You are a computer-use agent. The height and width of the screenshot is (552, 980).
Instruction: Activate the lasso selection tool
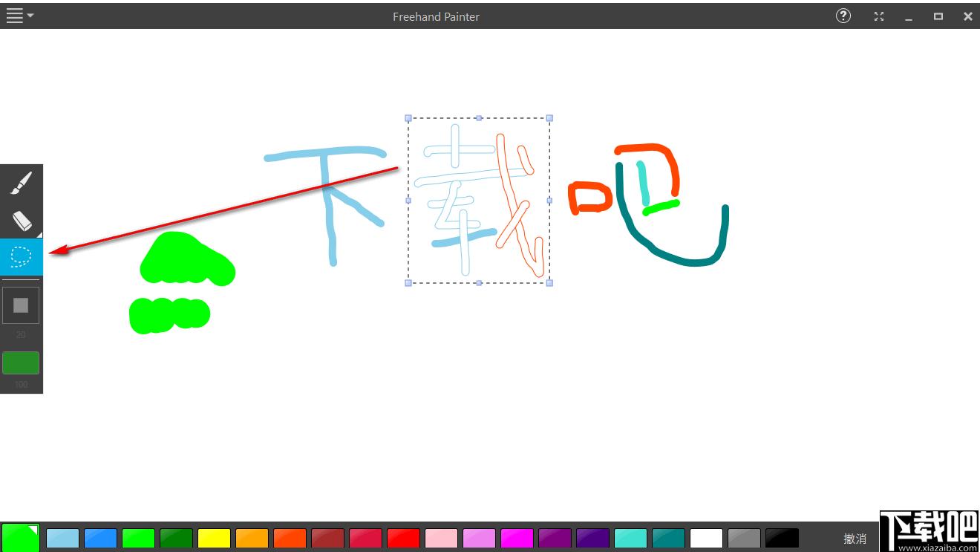[x=22, y=257]
